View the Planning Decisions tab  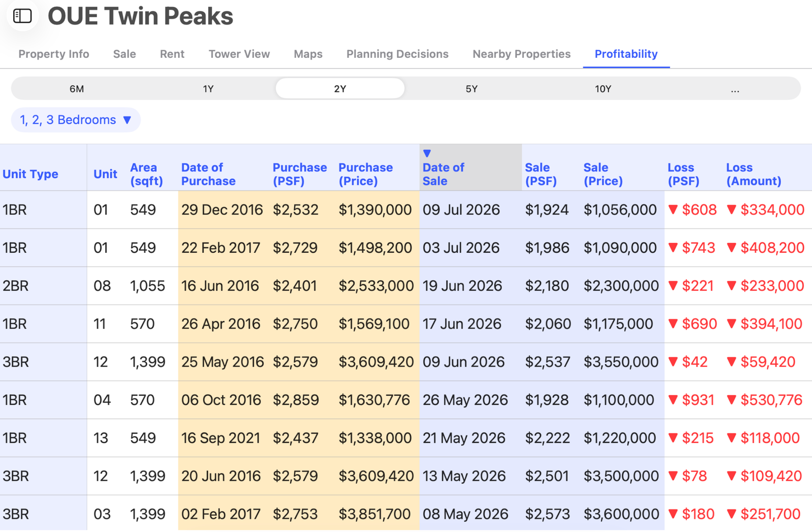pos(397,54)
